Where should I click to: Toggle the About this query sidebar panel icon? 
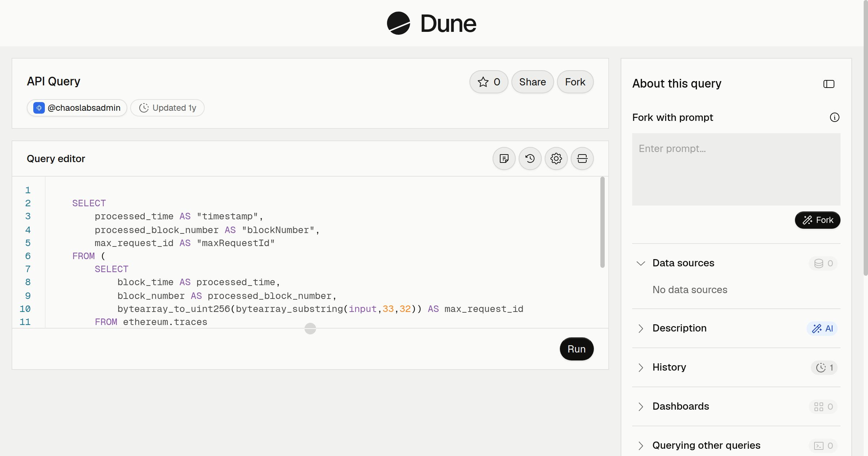829,84
